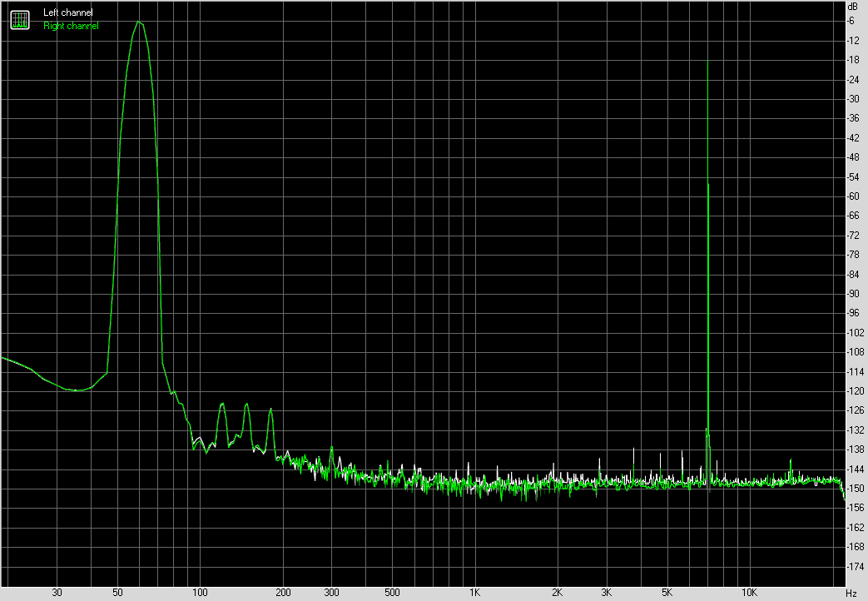Click the -90 dB axis value
The height and width of the screenshot is (601, 868).
853,294
